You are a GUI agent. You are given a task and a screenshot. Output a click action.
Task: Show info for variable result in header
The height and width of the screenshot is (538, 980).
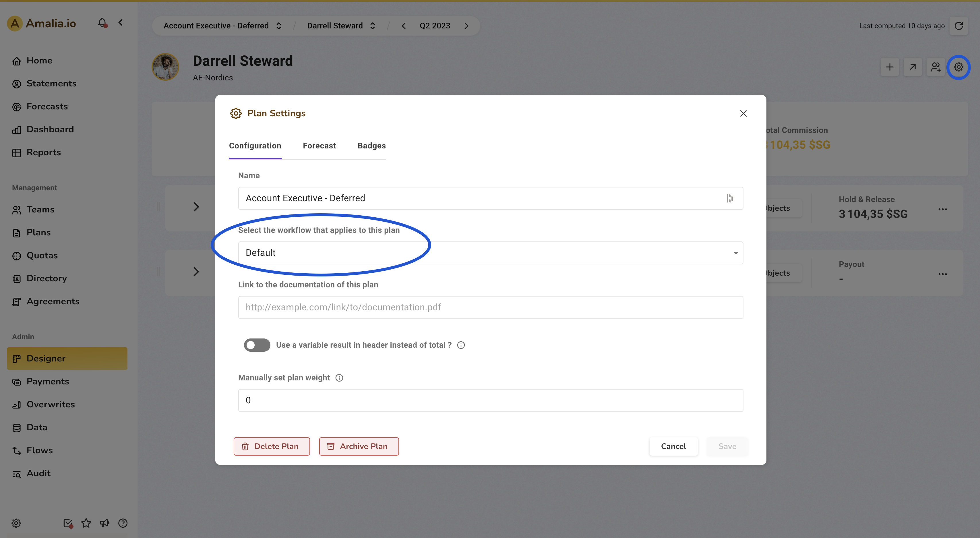[x=461, y=345]
